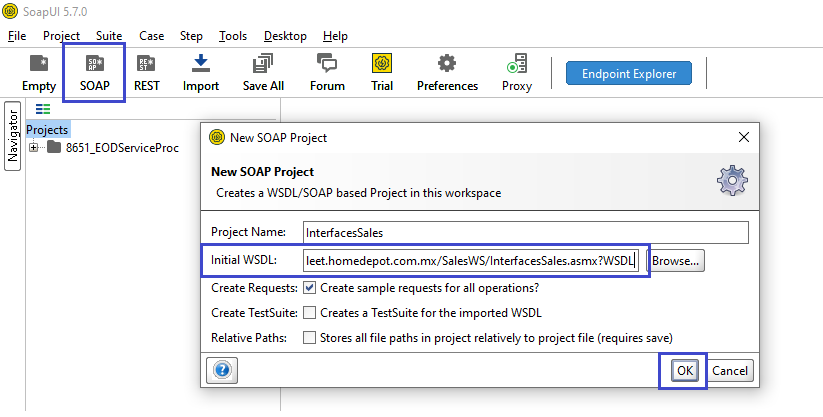Select the 8651_EODServiceProc tree item

click(122, 148)
